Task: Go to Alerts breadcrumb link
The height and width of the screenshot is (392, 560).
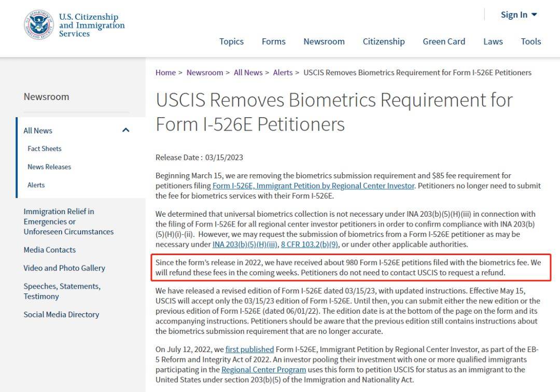Action: [283, 73]
